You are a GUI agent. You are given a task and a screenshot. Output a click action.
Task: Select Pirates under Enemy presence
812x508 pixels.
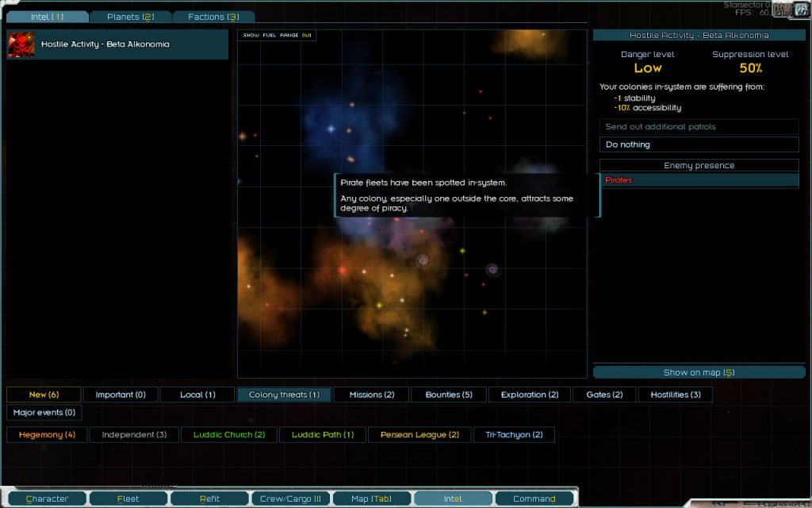click(699, 180)
